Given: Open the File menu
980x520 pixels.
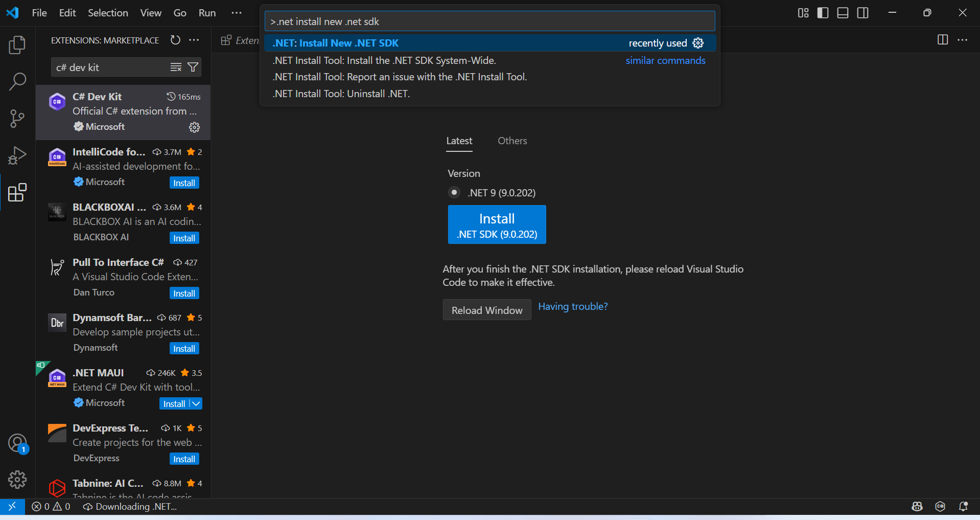Looking at the screenshot, I should point(39,13).
